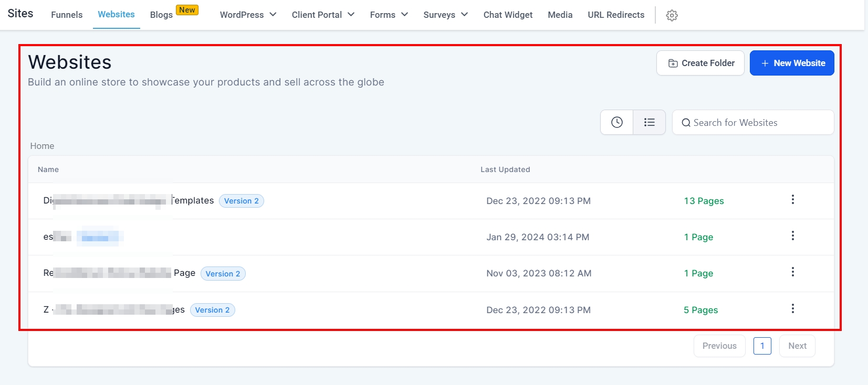The image size is (868, 385).
Task: Navigate to Chat Widget
Action: pos(508,15)
